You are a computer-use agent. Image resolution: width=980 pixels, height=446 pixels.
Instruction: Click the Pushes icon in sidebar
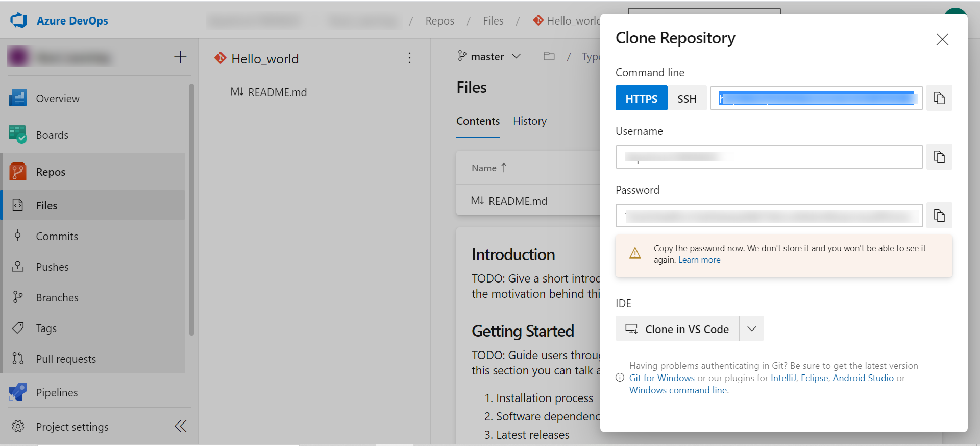[x=18, y=266]
